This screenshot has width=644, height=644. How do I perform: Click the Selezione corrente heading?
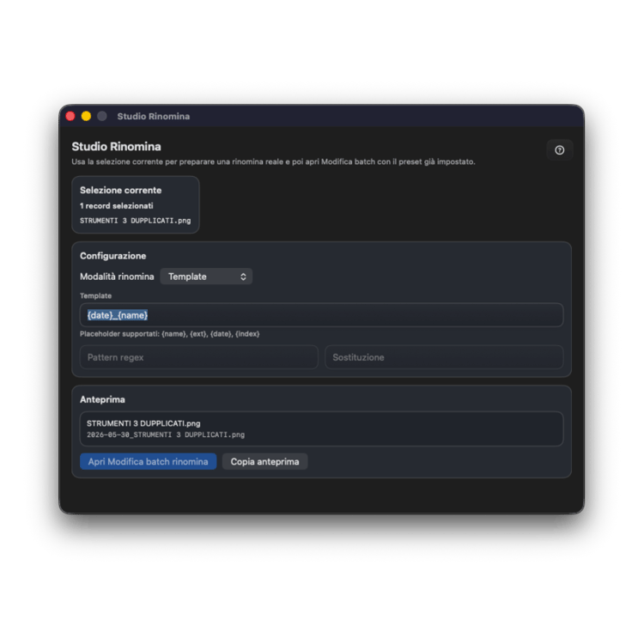tap(121, 190)
